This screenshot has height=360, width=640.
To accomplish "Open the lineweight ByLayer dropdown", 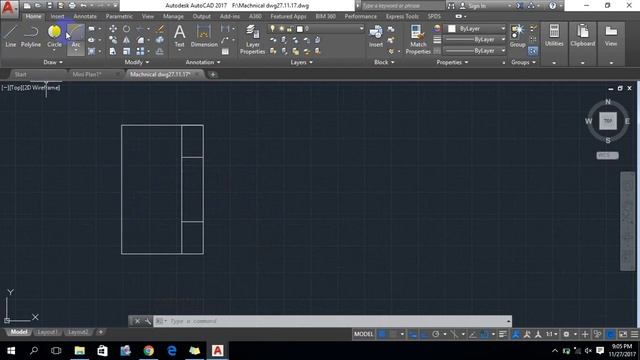I will tap(476, 40).
